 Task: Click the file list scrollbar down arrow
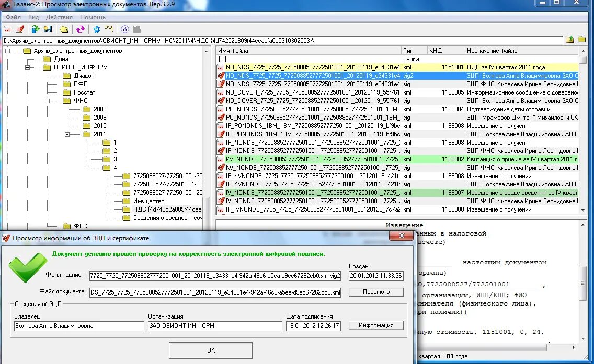point(583,210)
